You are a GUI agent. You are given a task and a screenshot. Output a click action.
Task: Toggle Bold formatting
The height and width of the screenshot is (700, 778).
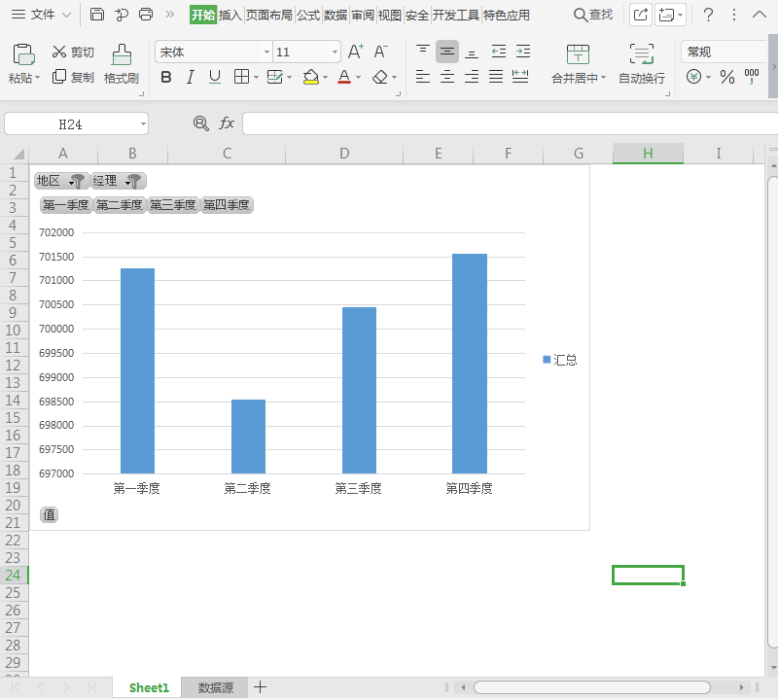pos(165,77)
